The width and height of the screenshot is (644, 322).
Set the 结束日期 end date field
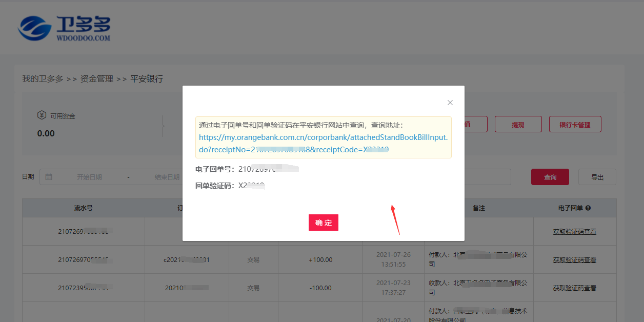167,177
